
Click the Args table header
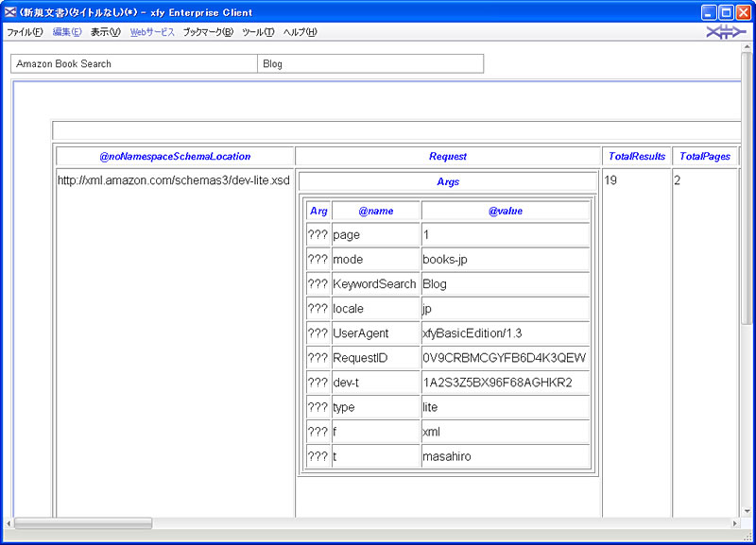point(448,181)
